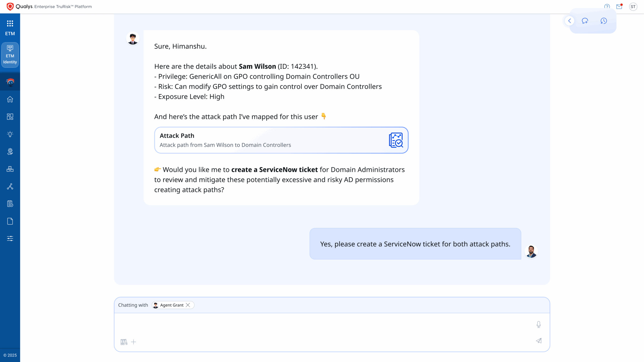The image size is (644, 362).
Task: View chat history clock icon
Action: [x=603, y=21]
